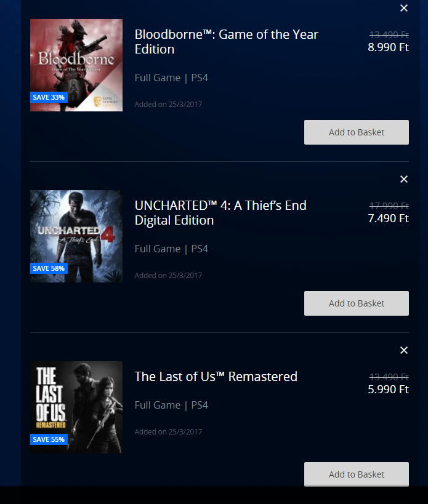The width and height of the screenshot is (428, 504).
Task: Click PS4 platform label under Bloodborne title
Action: click(x=200, y=78)
